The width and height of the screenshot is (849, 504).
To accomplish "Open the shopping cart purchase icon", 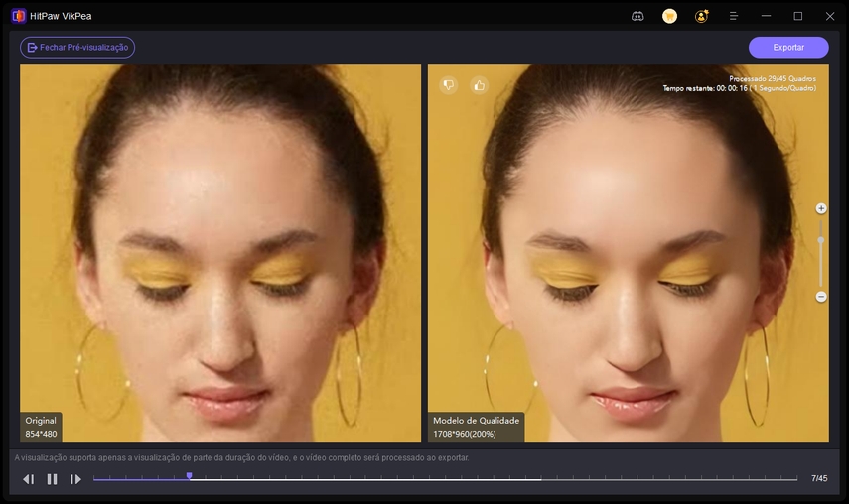I will 670,16.
